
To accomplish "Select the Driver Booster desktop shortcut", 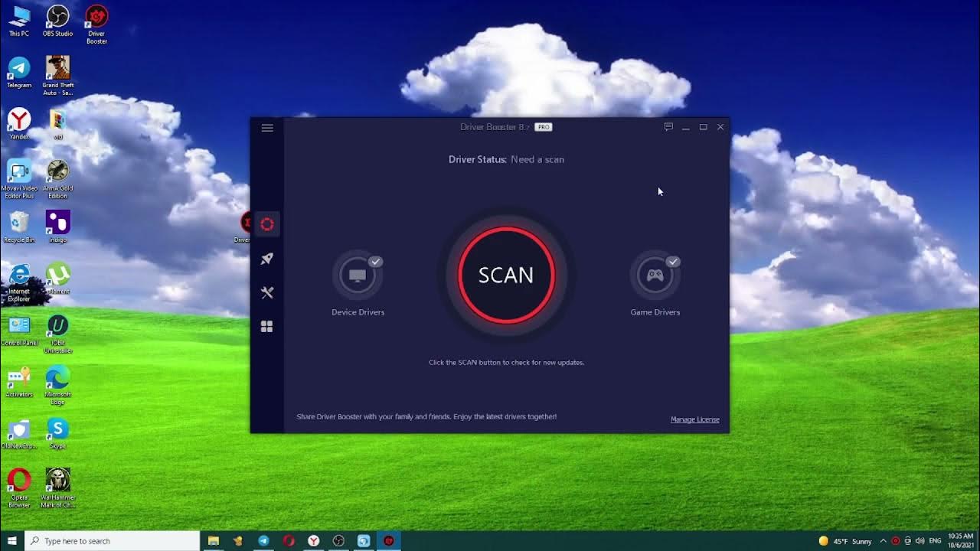I will pyautogui.click(x=96, y=24).
